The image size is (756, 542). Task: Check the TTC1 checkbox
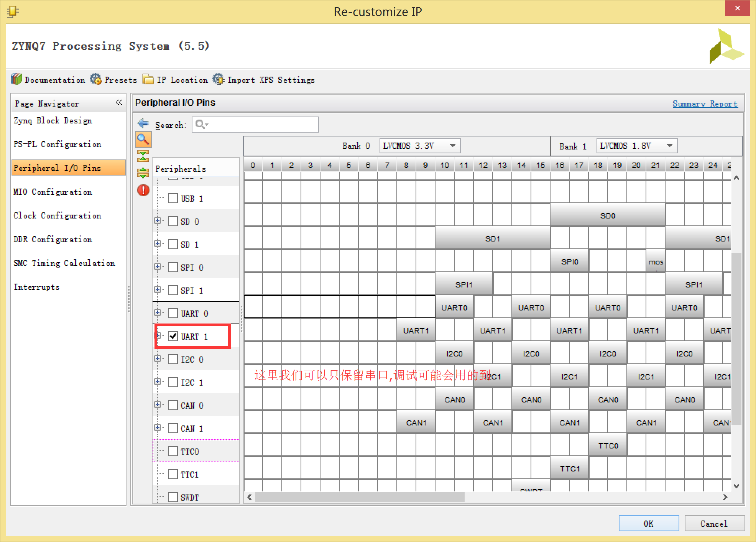(x=173, y=474)
